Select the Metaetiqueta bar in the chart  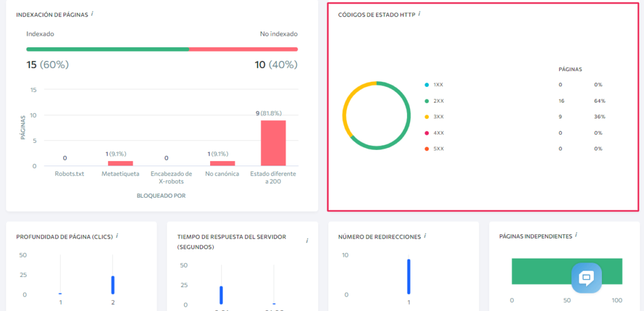(x=120, y=163)
